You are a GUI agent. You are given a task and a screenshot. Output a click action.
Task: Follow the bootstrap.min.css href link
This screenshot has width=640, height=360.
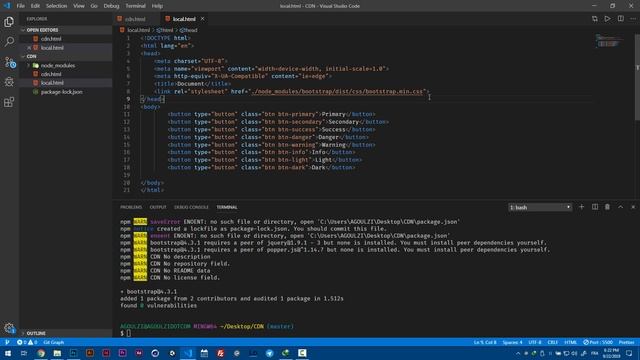[x=337, y=91]
